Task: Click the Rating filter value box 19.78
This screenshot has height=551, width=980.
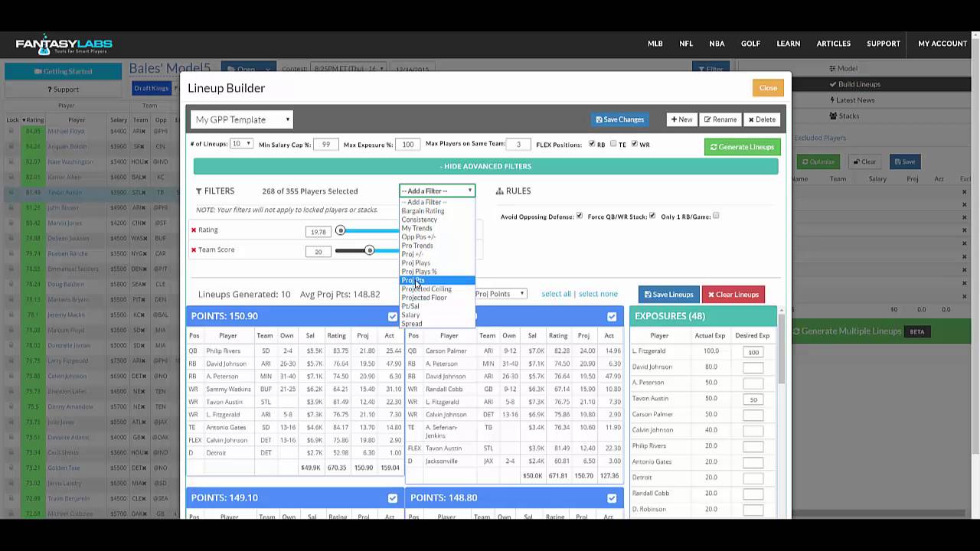Action: [318, 232]
